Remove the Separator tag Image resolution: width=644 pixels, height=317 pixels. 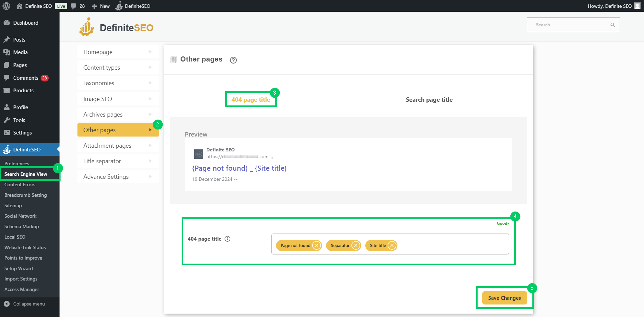tap(356, 245)
